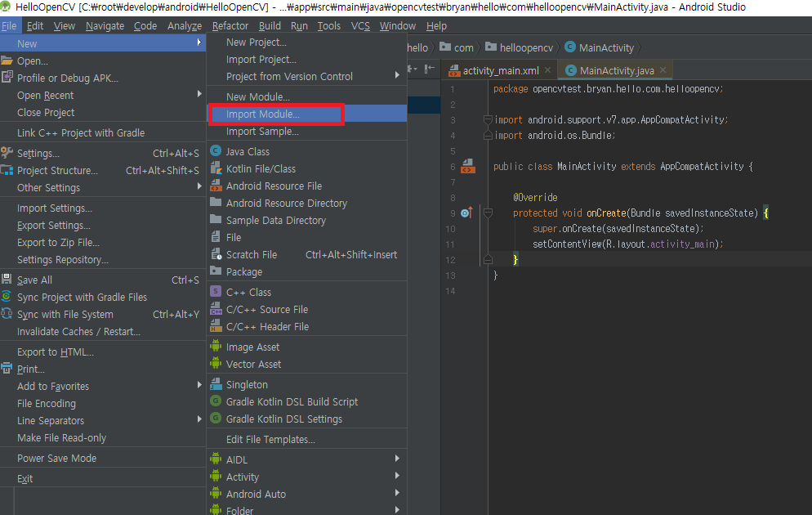
Task: Choose Import Sample entry
Action: (x=306, y=132)
